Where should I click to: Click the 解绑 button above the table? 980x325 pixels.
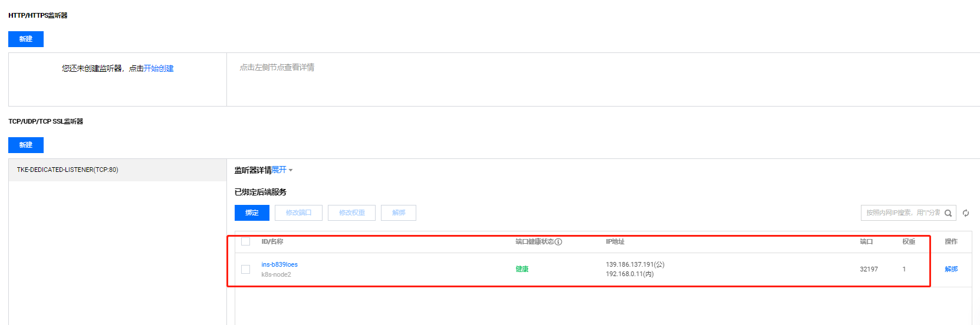tap(399, 213)
